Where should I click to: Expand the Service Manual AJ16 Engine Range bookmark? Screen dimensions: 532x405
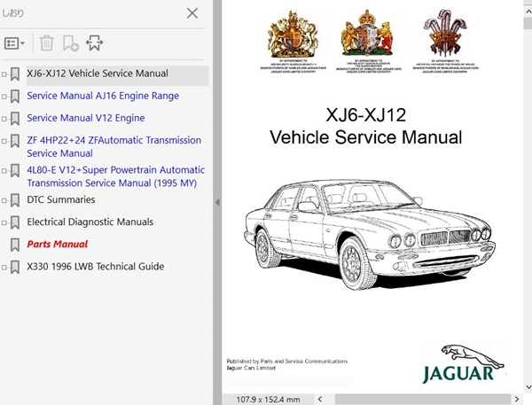tap(4, 97)
